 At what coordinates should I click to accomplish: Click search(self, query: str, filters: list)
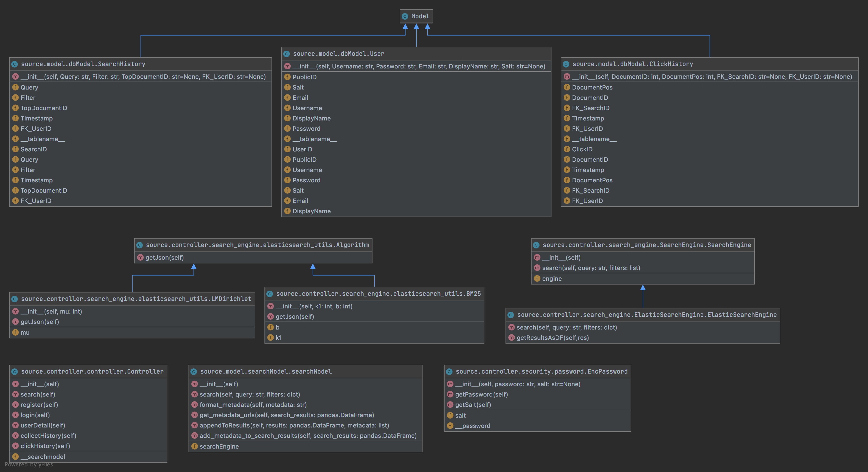click(591, 268)
